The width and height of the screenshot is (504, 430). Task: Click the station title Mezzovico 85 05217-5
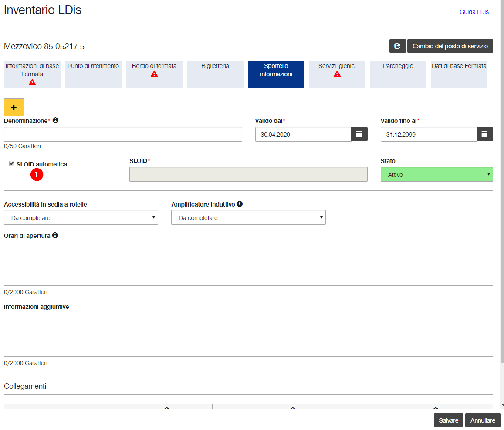[44, 46]
